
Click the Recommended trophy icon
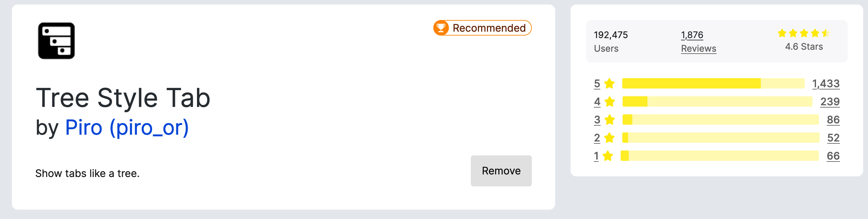[441, 28]
